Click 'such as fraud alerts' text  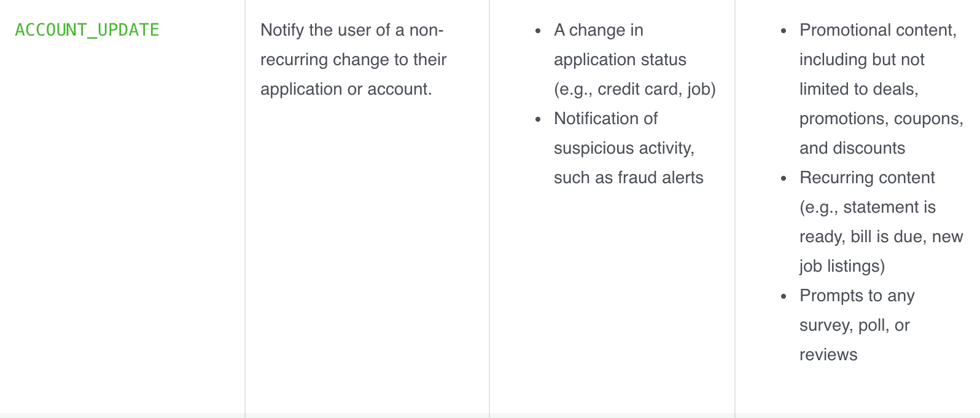coord(629,178)
